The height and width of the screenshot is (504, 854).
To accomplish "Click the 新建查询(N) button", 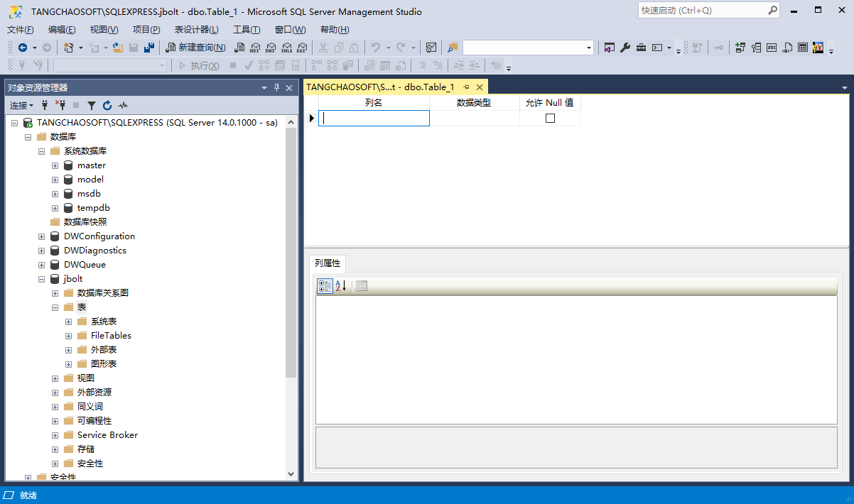I will point(196,48).
